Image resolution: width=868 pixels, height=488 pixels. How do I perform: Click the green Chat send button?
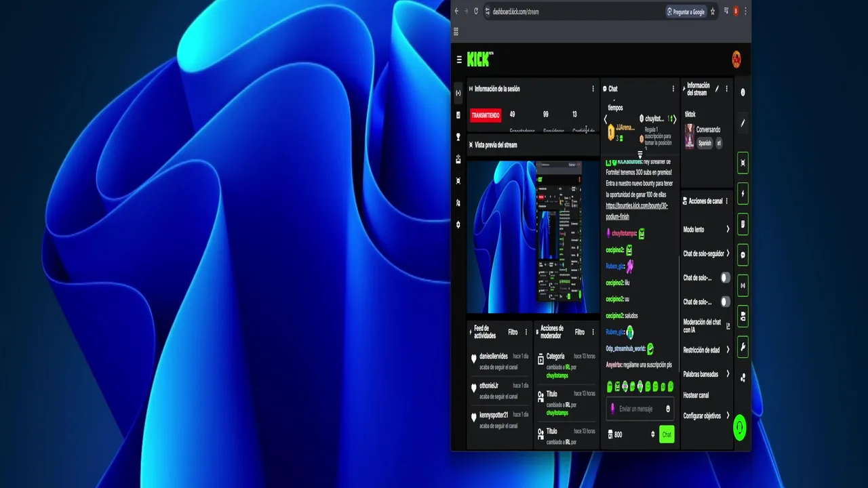click(667, 434)
